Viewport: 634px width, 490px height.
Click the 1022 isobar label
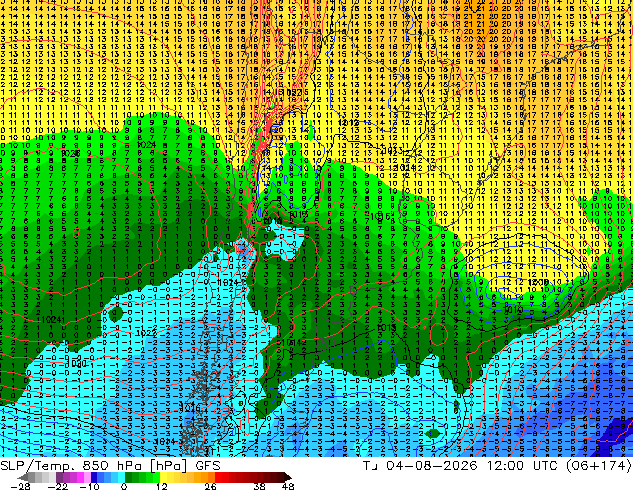point(146,333)
